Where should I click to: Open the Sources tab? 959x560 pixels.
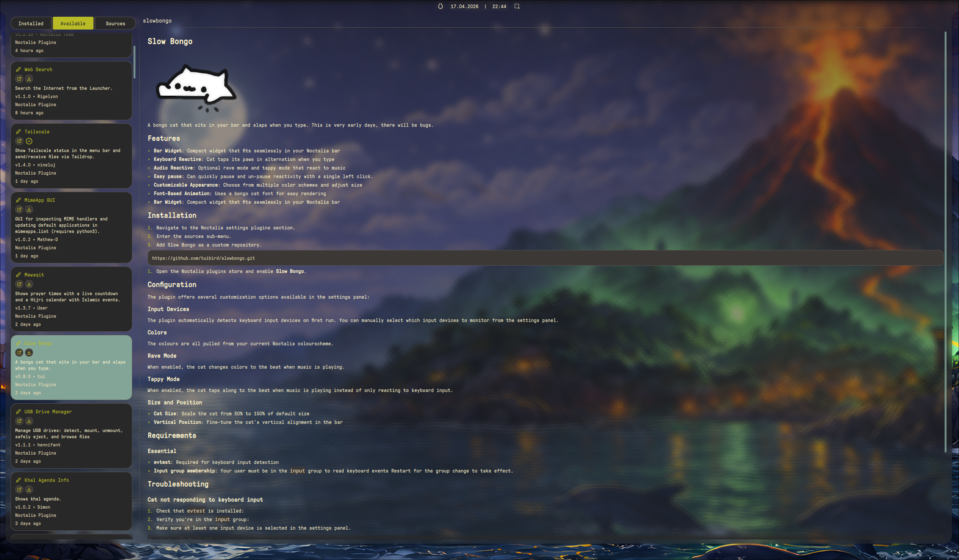[x=115, y=23]
